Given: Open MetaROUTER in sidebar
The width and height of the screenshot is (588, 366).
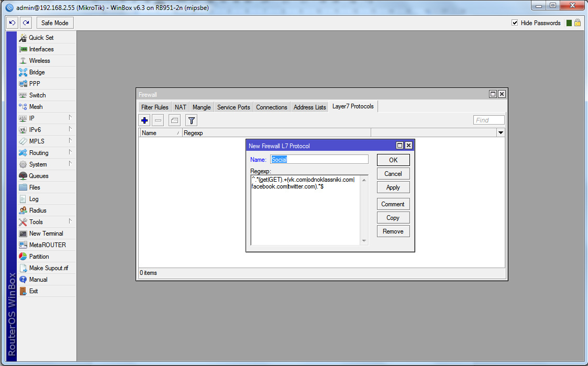Looking at the screenshot, I should [x=47, y=245].
